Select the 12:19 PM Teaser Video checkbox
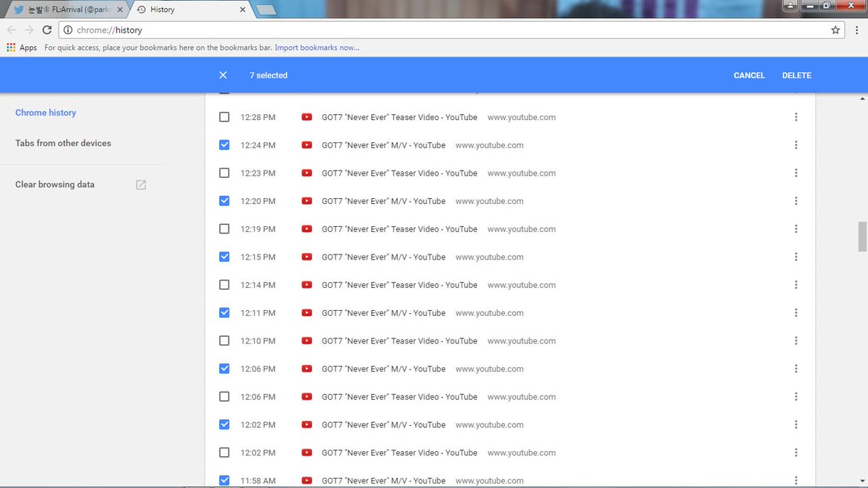 (x=224, y=229)
